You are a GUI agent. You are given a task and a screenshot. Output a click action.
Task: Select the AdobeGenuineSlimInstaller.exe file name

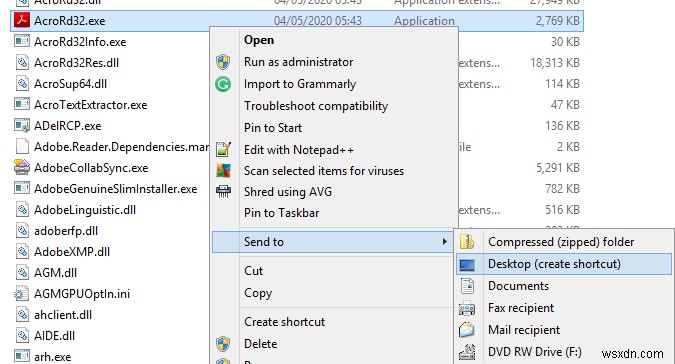[x=115, y=189]
